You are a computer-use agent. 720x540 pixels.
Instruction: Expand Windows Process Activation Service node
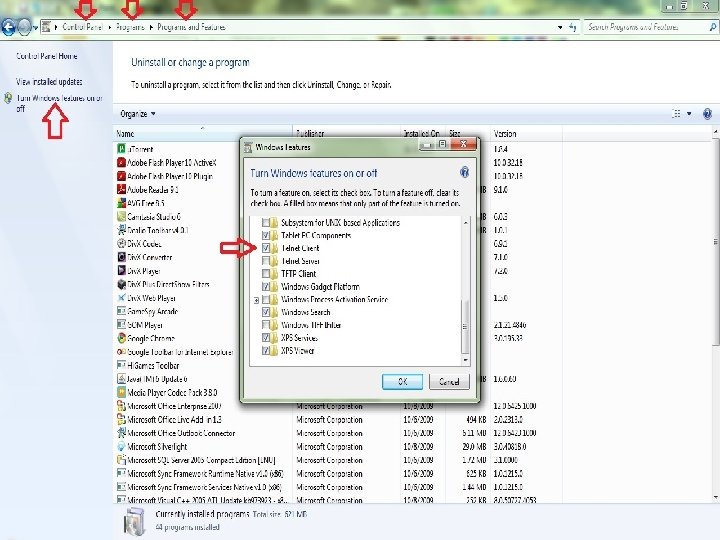point(256,300)
